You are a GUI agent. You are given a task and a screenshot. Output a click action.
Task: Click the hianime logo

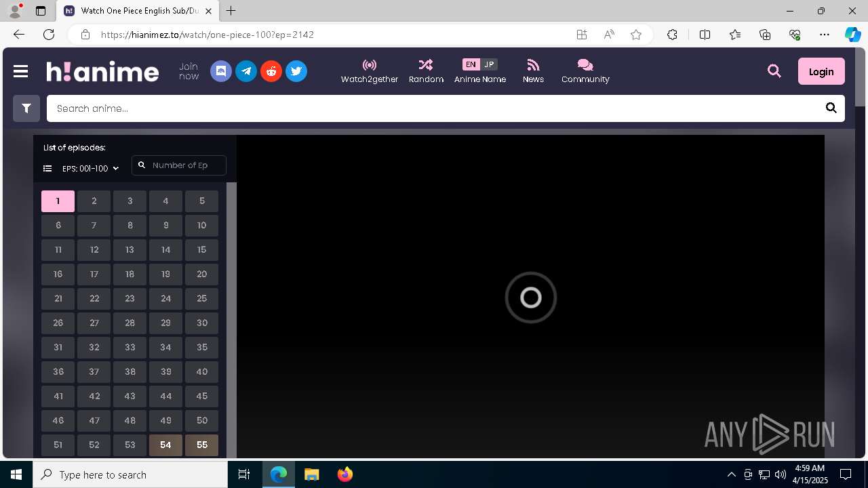(102, 71)
